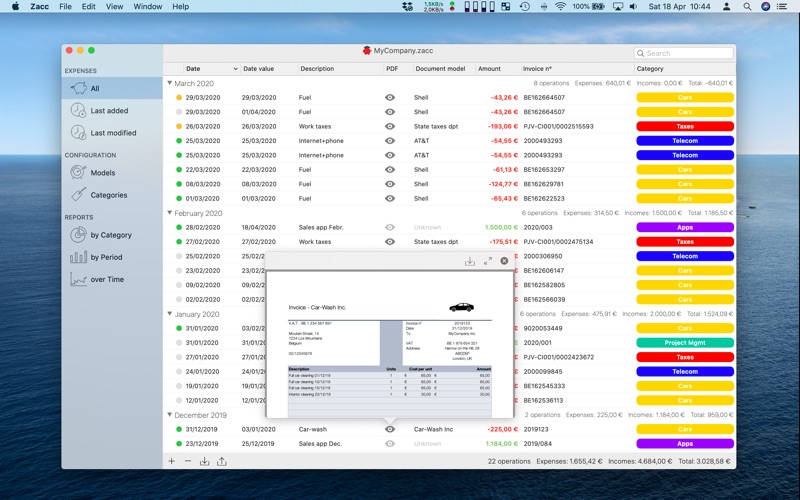Collapse the December 2019 group
The height and width of the screenshot is (500, 800).
(169, 415)
